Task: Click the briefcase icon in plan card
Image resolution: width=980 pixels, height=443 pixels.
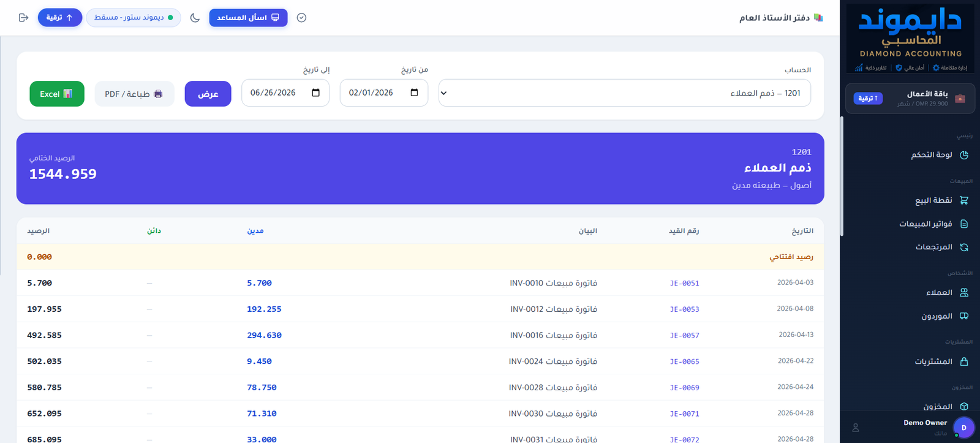Action: pyautogui.click(x=960, y=99)
